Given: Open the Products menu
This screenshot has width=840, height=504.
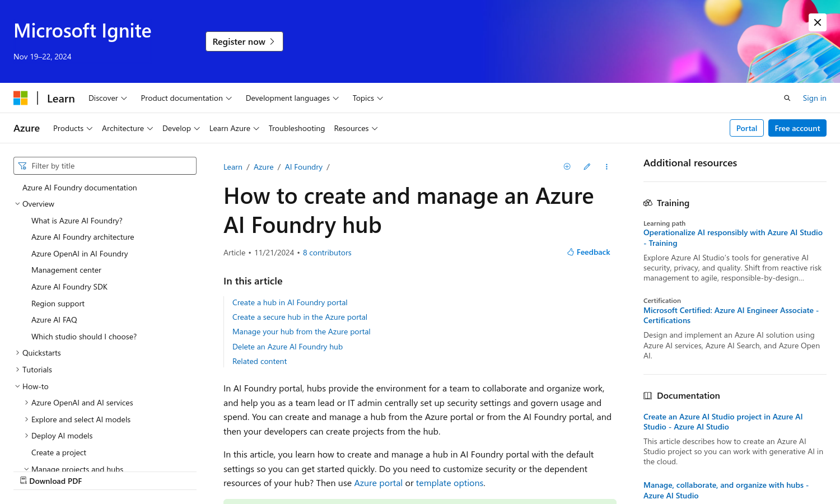Looking at the screenshot, I should tap(73, 128).
